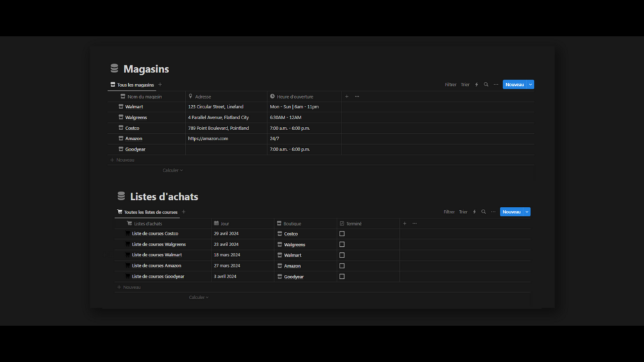
Task: Add new row with Nouveau in Listes d'achats table
Action: tap(129, 287)
